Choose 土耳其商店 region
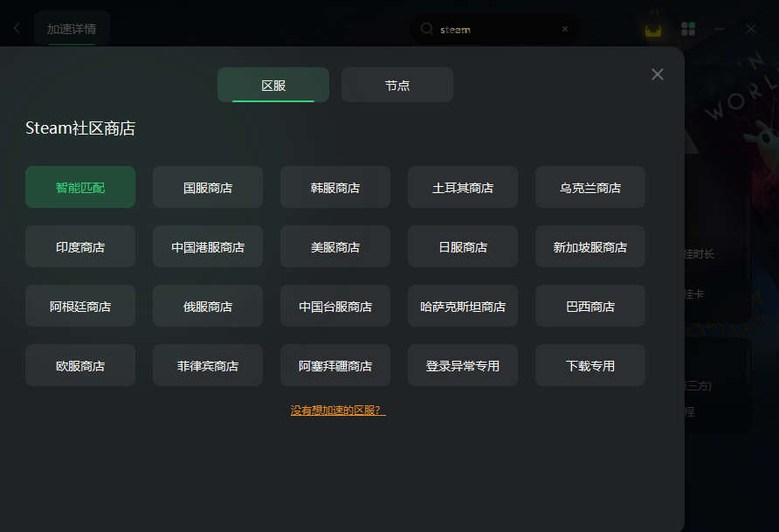The width and height of the screenshot is (779, 532). tap(463, 187)
